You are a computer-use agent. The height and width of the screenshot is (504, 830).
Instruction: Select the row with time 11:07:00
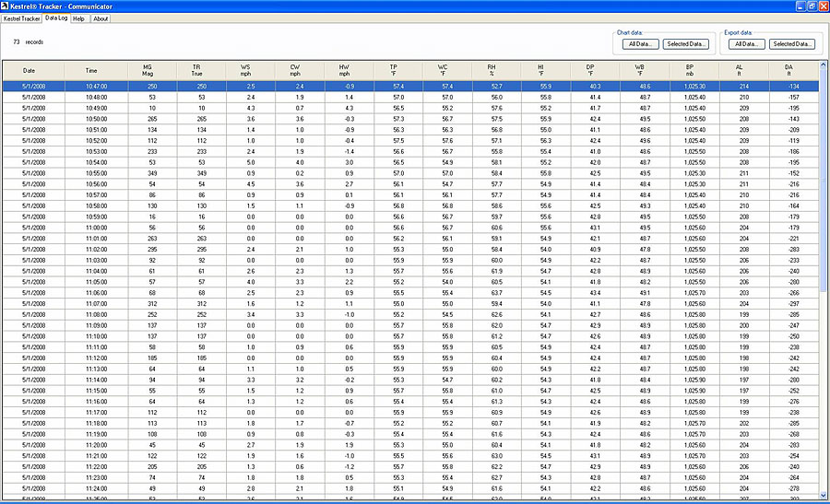(410, 304)
